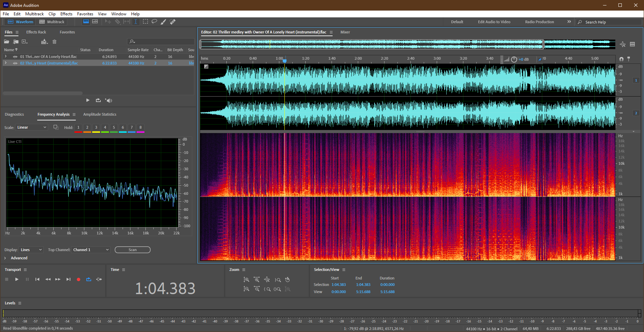Expand the workspace overflow chevrons
The image size is (644, 332).
(569, 21)
